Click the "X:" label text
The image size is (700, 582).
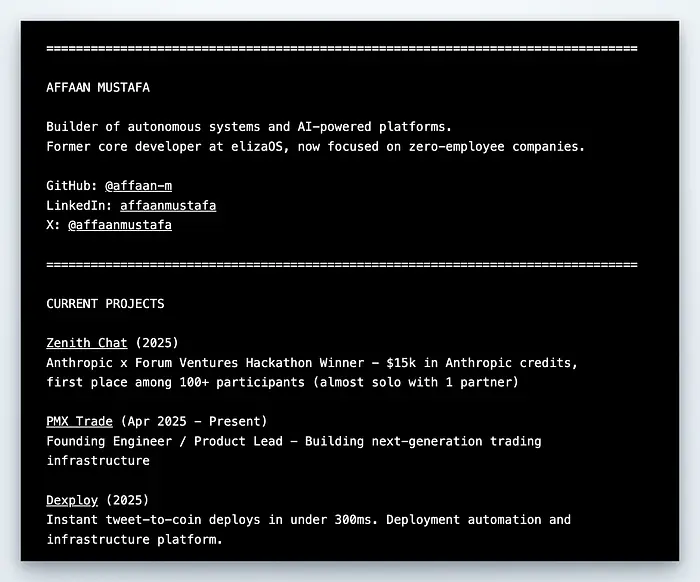point(53,225)
